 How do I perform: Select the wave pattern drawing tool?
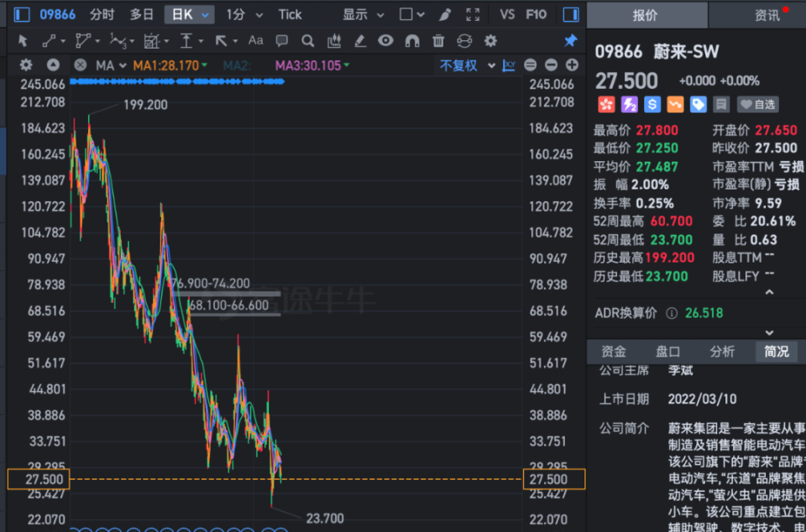pyautogui.click(x=118, y=40)
